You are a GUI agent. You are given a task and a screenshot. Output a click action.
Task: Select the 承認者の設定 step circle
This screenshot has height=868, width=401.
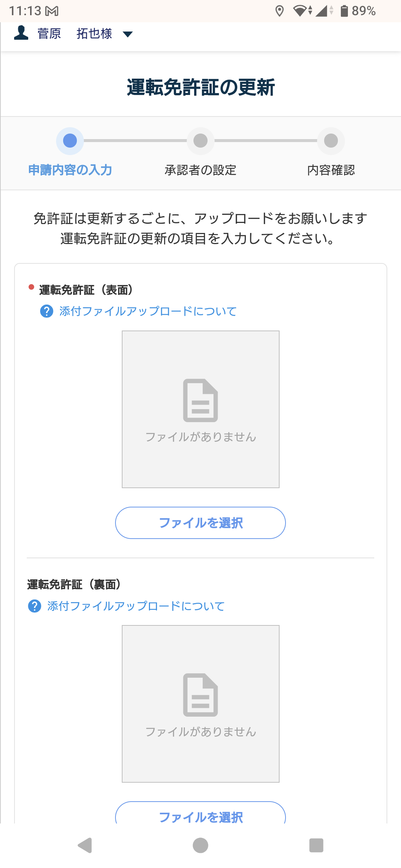tap(200, 141)
